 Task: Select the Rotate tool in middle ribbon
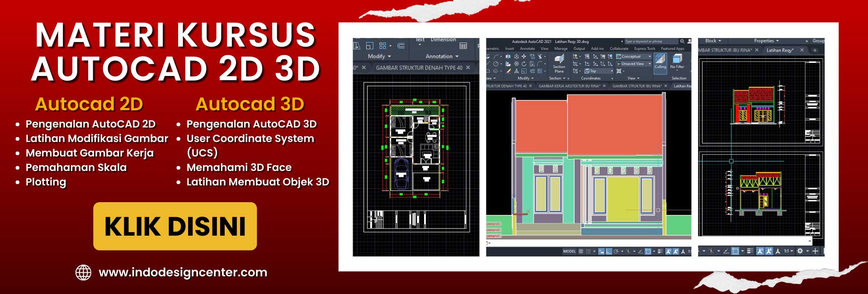[x=524, y=64]
